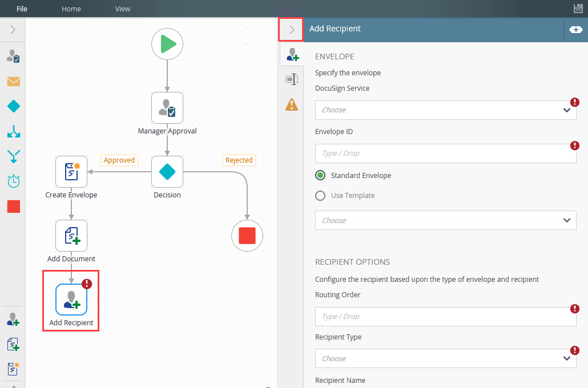Open the File menu
Viewport: 588px width, 388px height.
[22, 9]
